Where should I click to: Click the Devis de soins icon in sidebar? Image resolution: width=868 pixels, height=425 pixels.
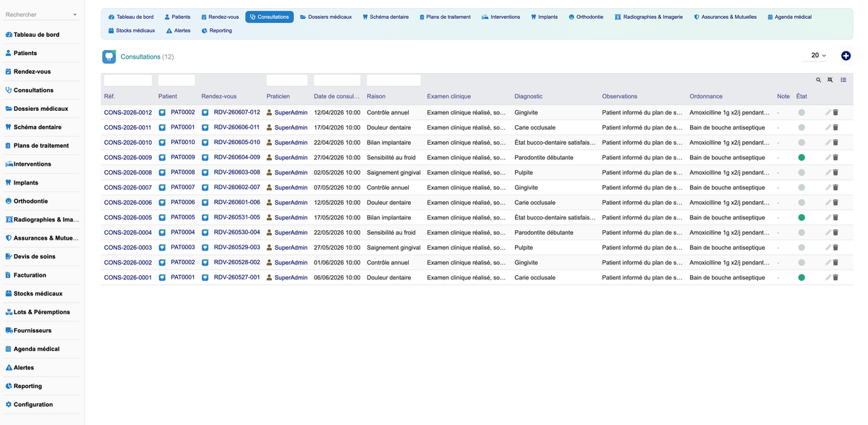[9, 256]
